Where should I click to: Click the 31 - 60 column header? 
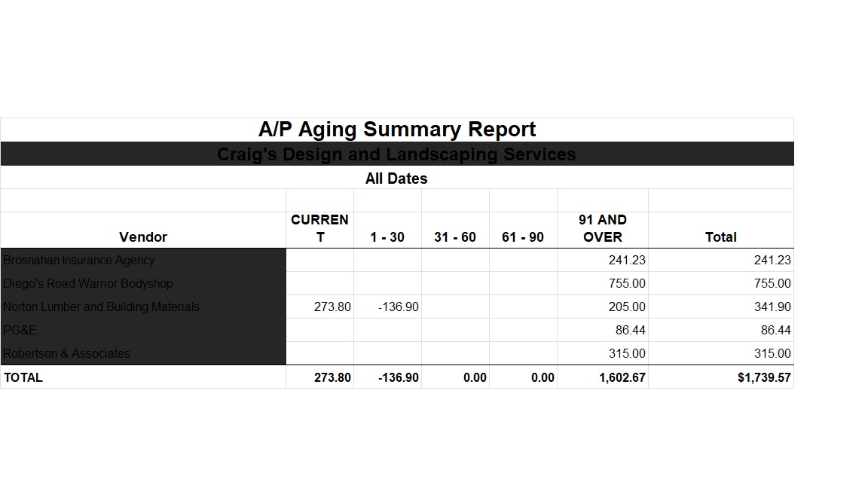(x=455, y=236)
